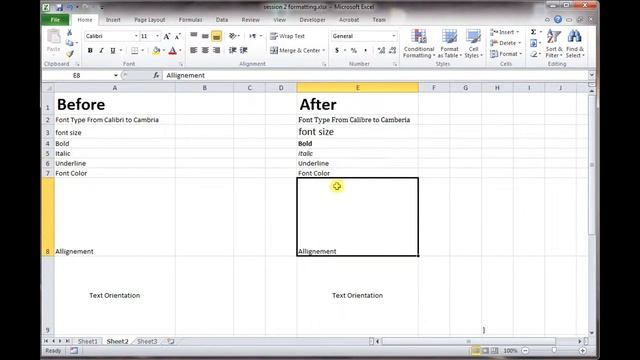Viewport: 640px width, 360px height.
Task: Click the Fill down icon
Action: tap(533, 43)
